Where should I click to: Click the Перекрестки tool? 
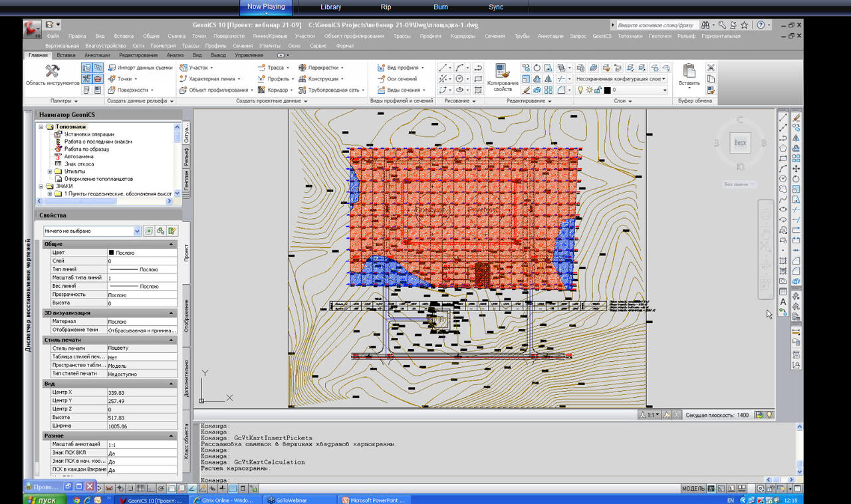tap(320, 68)
